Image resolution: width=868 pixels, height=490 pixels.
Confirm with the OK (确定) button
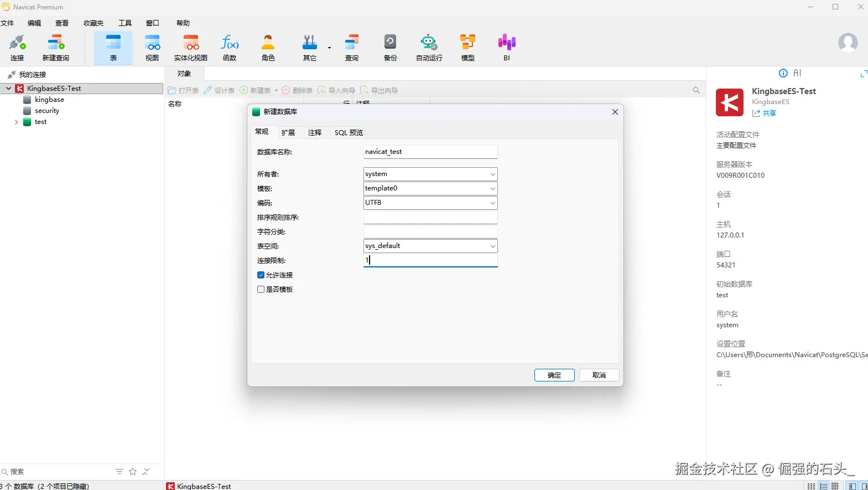[554, 375]
